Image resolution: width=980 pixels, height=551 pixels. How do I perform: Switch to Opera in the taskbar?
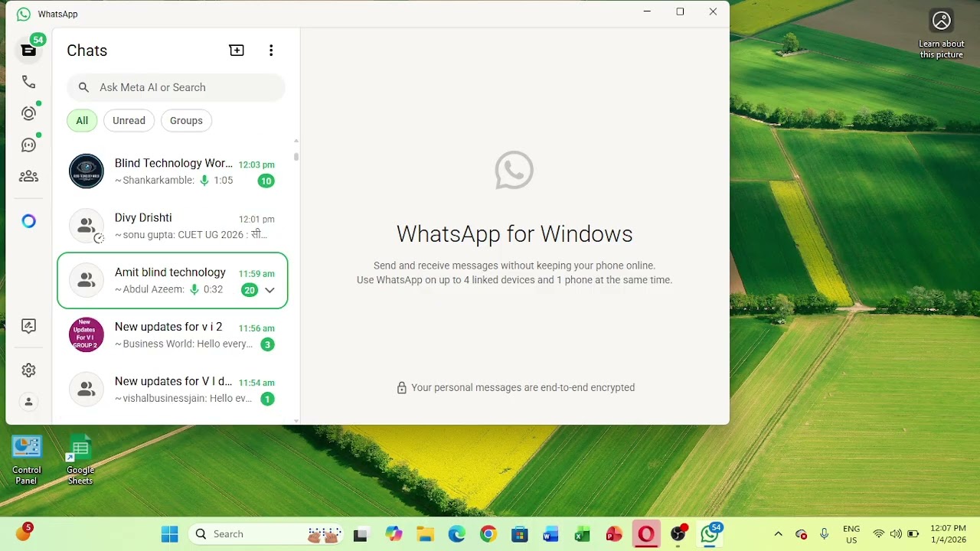pyautogui.click(x=646, y=534)
